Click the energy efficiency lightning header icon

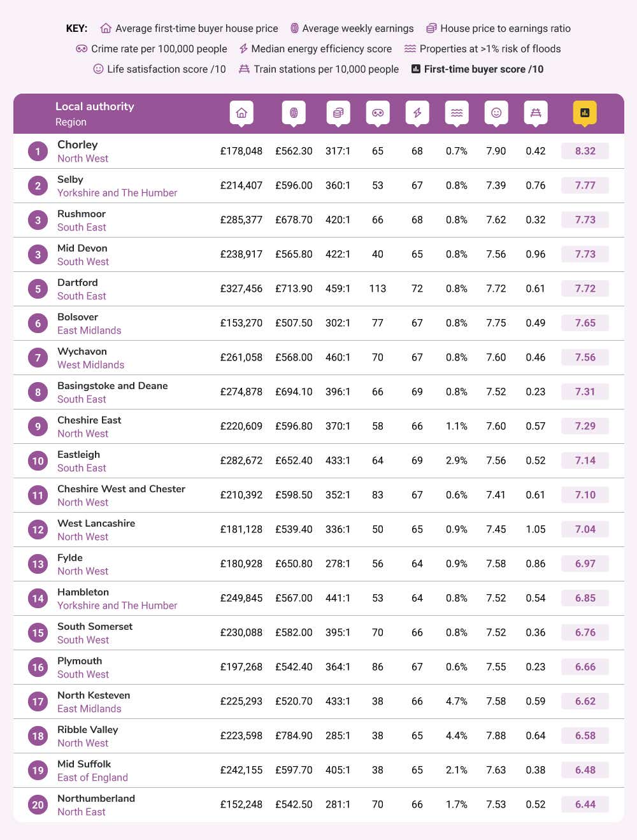click(417, 113)
